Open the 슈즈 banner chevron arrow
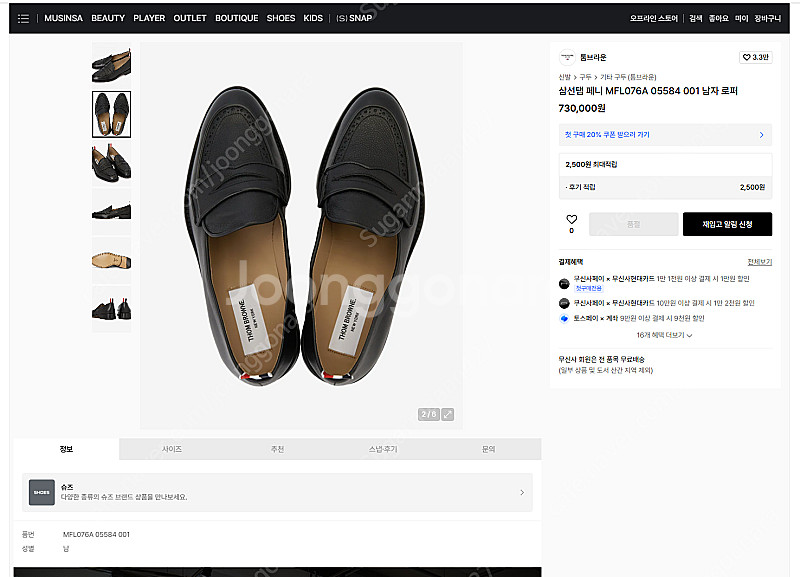The image size is (800, 577). [522, 492]
